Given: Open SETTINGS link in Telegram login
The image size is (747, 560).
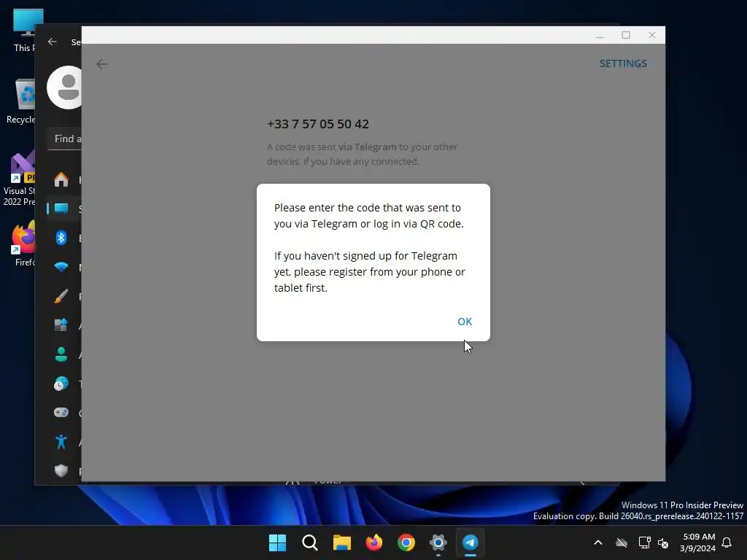Looking at the screenshot, I should pyautogui.click(x=623, y=63).
